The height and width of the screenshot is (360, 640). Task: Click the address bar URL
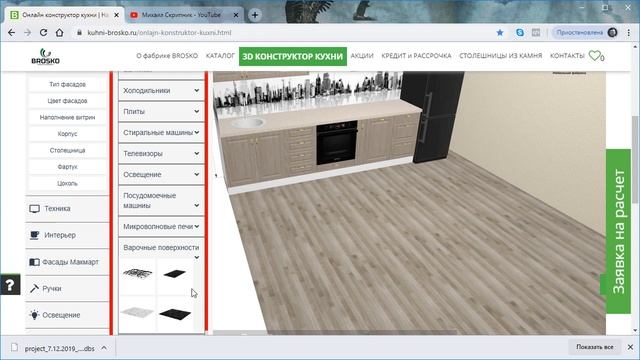[159, 33]
